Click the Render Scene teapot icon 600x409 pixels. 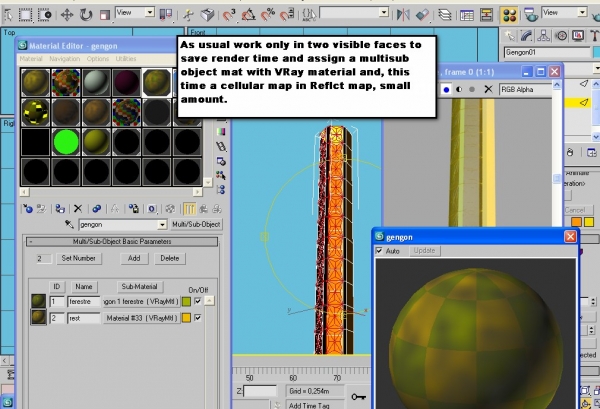pos(530,15)
